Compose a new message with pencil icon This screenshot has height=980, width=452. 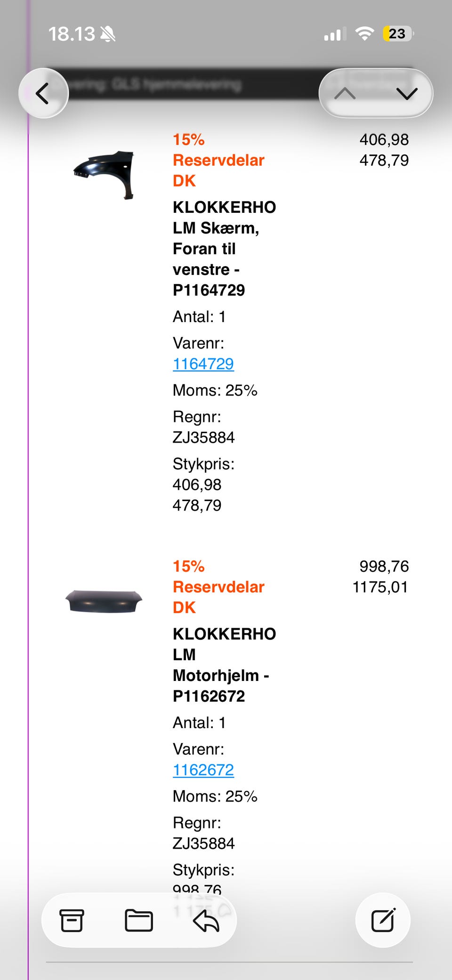click(x=383, y=920)
